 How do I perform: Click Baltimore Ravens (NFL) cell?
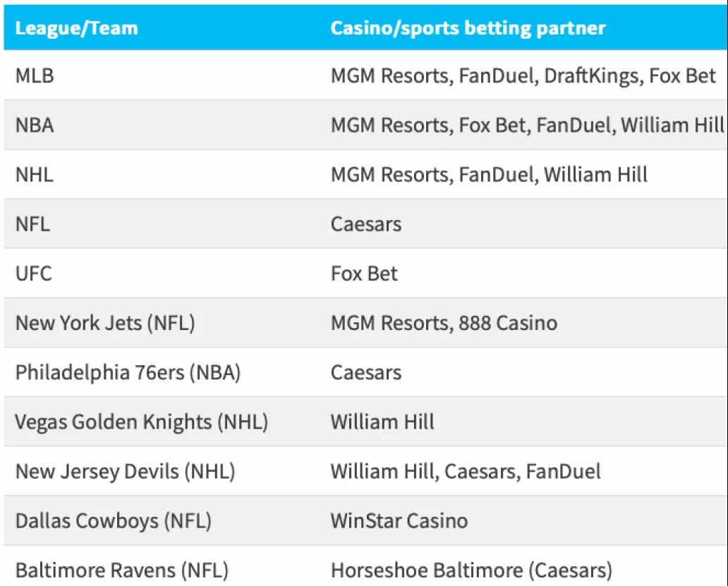[x=122, y=570]
